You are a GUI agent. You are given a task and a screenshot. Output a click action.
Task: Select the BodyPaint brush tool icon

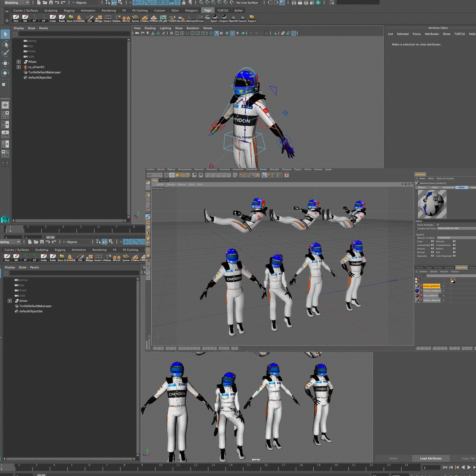coord(148,217)
